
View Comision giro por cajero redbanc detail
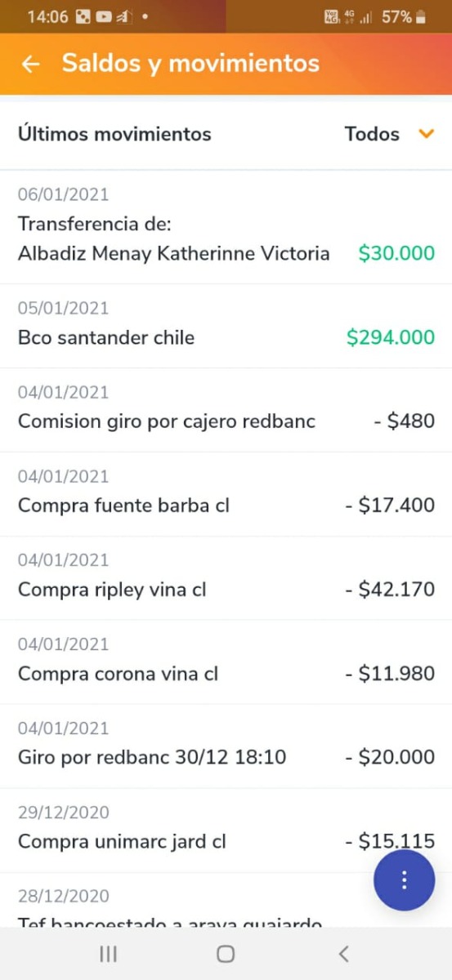[x=226, y=410]
